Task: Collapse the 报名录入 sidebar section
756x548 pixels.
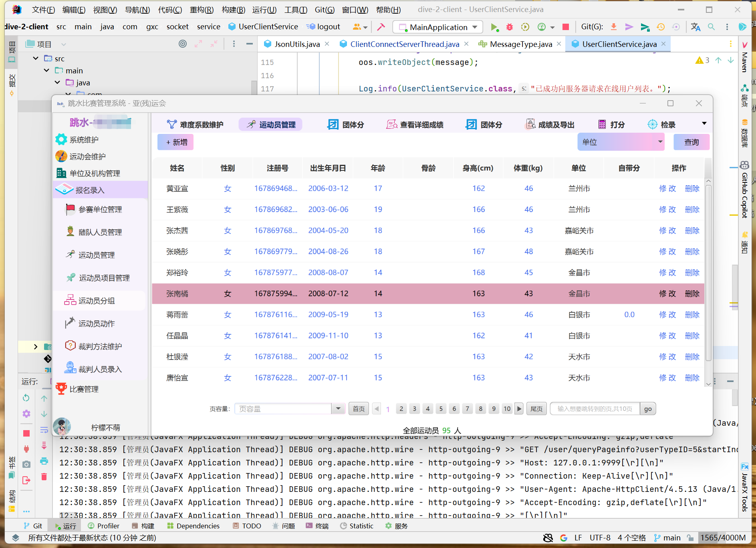Action: [x=101, y=190]
